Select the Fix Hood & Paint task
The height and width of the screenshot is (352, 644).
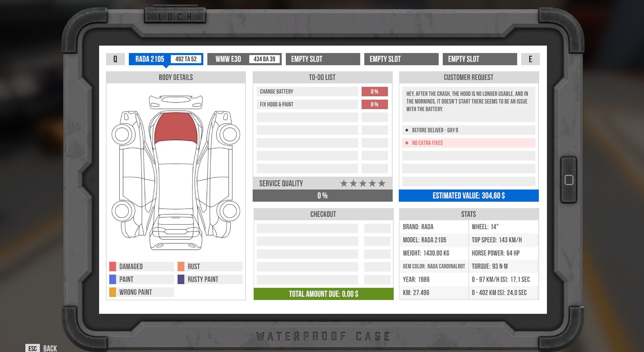[307, 104]
